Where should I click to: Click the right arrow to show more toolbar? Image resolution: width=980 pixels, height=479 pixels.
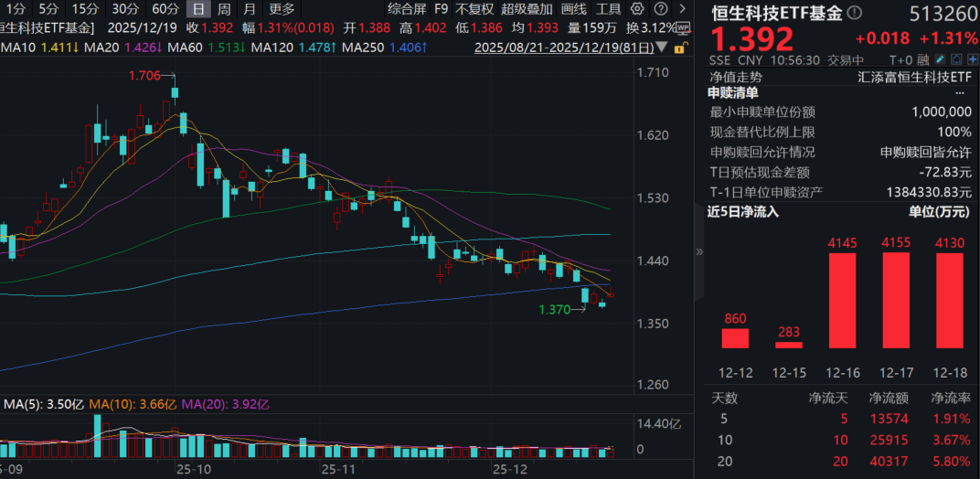[x=684, y=8]
